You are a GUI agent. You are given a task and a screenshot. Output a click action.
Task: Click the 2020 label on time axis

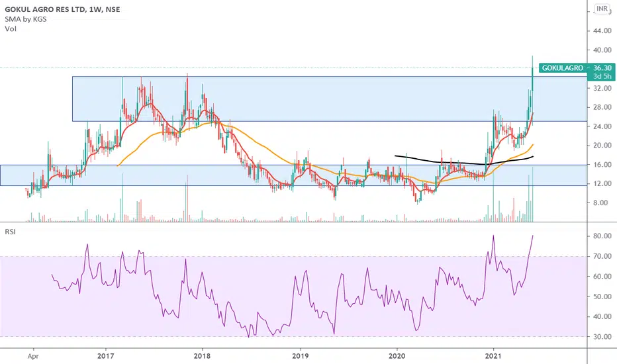tap(397, 356)
